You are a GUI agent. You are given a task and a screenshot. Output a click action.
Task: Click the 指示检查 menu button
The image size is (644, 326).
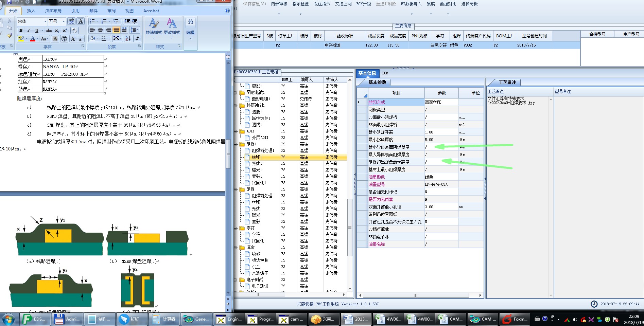(300, 4)
